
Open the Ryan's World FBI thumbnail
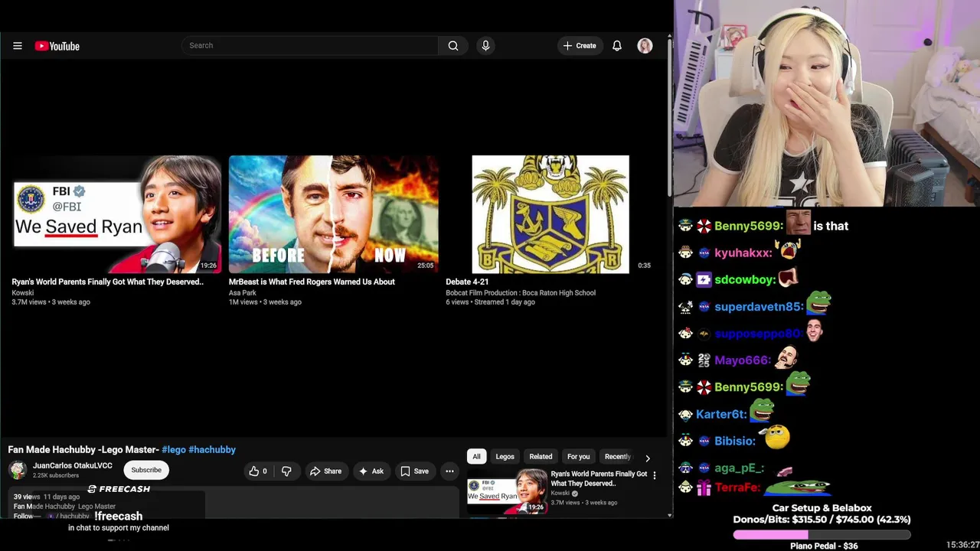(x=117, y=214)
